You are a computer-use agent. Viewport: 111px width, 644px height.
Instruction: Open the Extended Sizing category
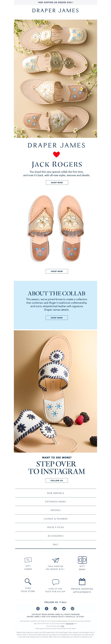click(56, 501)
